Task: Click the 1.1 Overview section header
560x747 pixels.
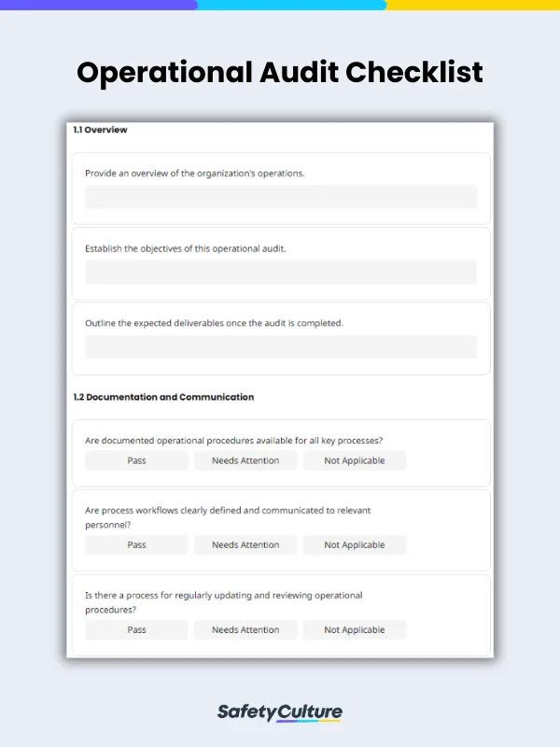Action: (99, 130)
